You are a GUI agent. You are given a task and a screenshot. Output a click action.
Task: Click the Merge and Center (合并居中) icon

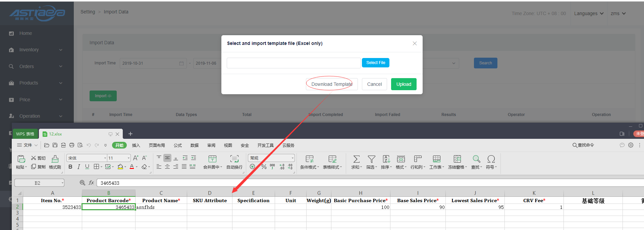(x=212, y=159)
